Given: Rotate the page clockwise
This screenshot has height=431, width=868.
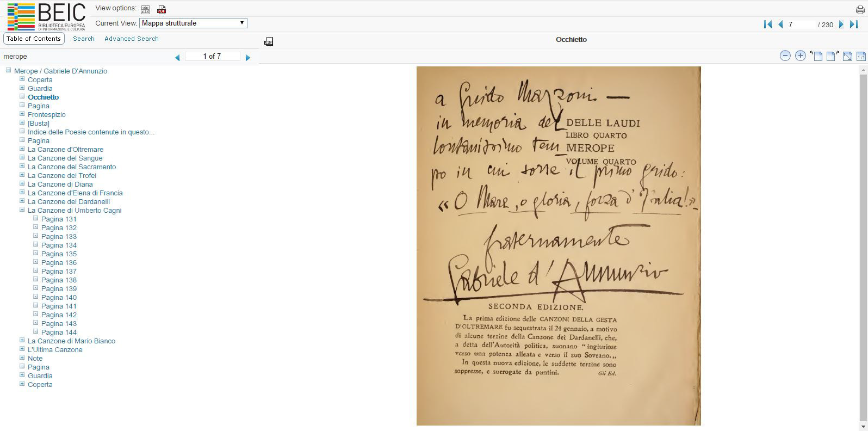Looking at the screenshot, I should coord(833,56).
